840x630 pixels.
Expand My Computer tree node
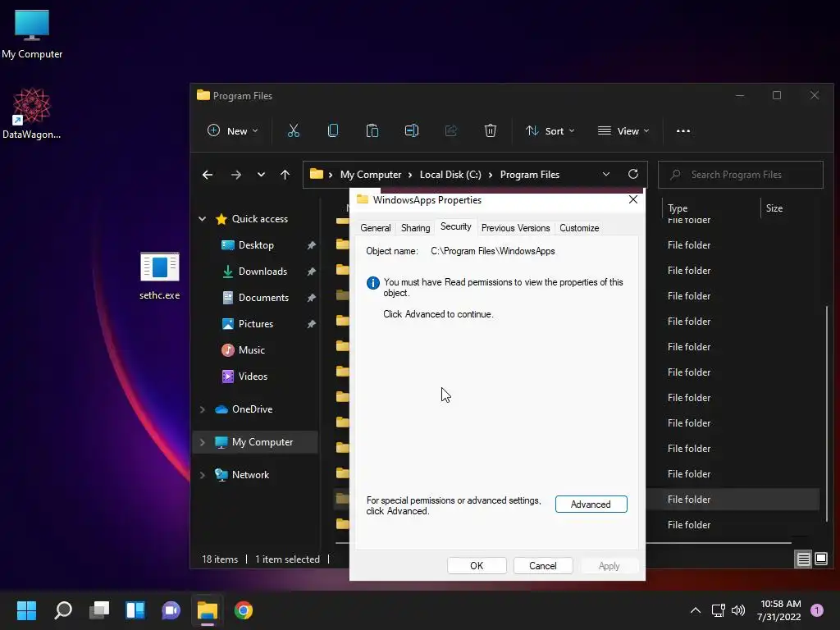click(203, 442)
